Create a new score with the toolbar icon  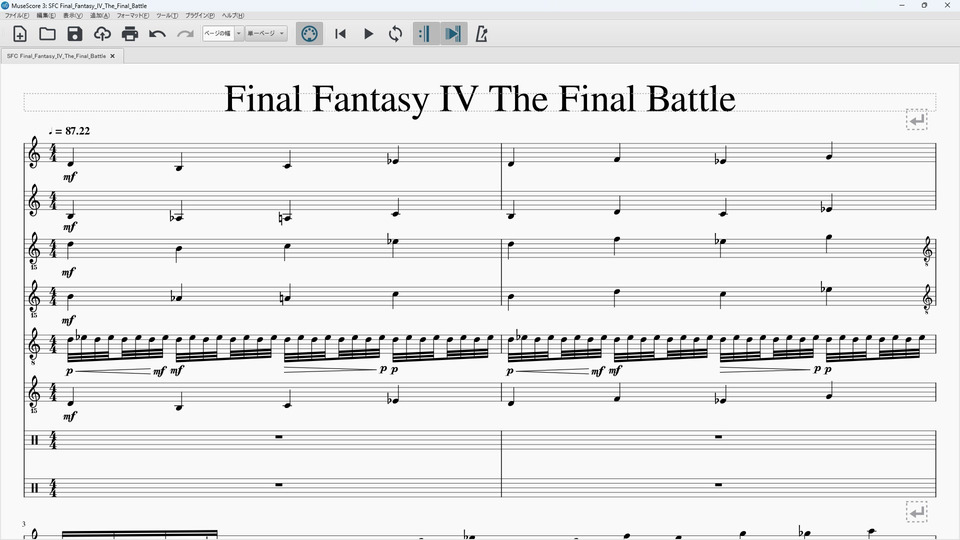tap(20, 34)
